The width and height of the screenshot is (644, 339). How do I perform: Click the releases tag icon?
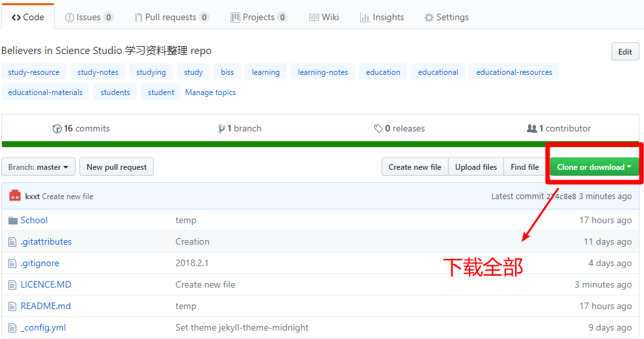point(378,129)
